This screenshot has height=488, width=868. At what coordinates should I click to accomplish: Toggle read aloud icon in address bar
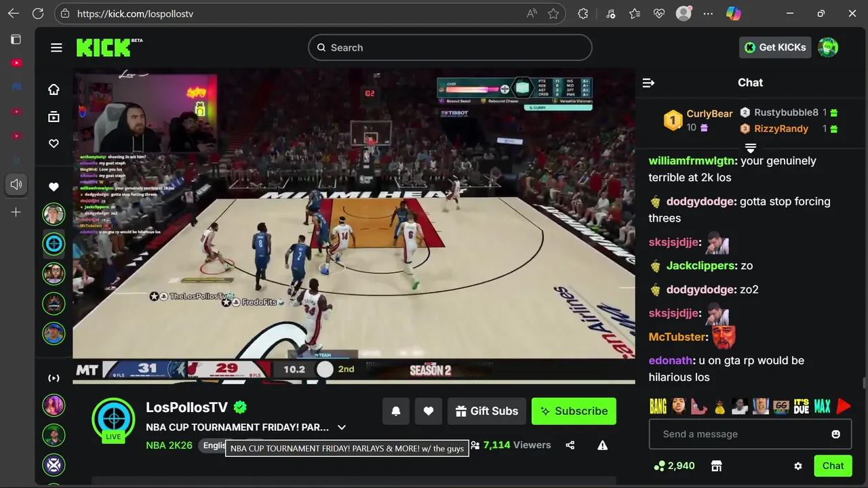(532, 14)
